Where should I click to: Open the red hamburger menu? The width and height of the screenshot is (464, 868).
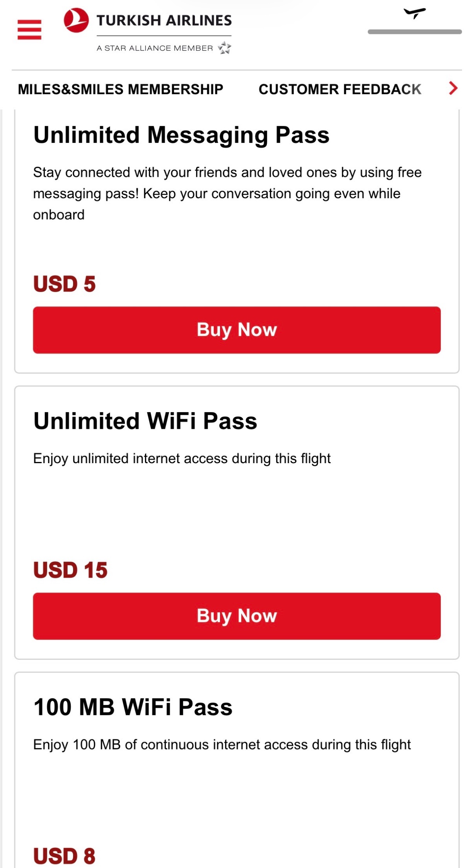point(29,30)
